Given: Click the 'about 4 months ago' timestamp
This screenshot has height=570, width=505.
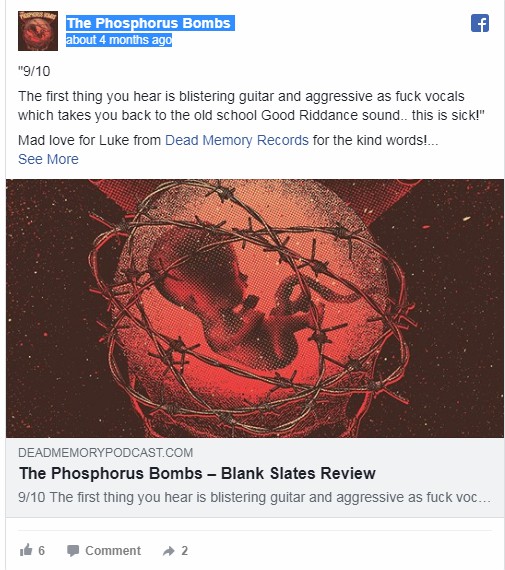Looking at the screenshot, I should coord(119,40).
